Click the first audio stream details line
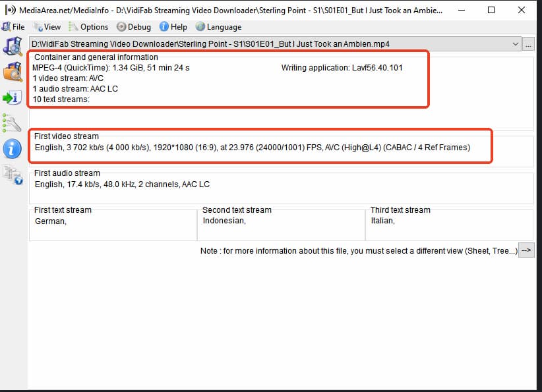 coord(122,184)
